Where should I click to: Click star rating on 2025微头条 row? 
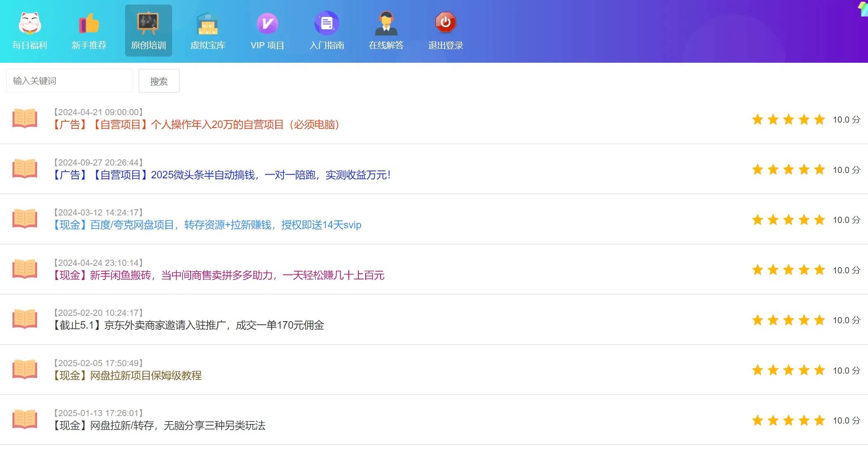pos(788,169)
